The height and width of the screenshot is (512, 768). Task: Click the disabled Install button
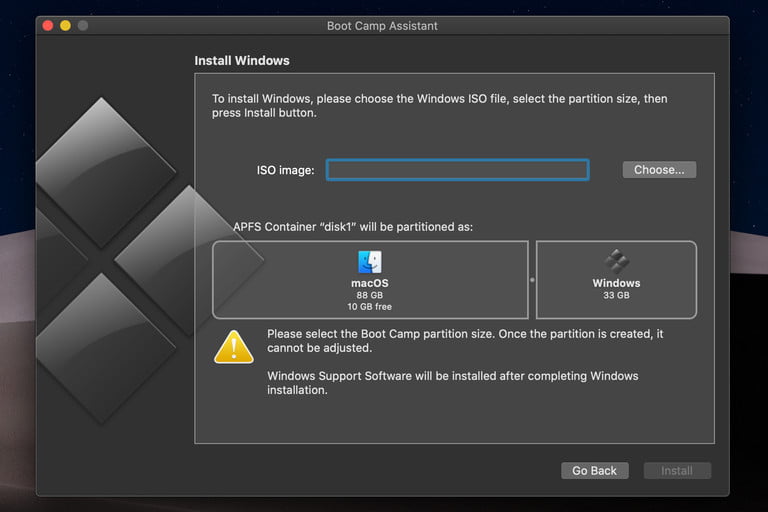click(x=677, y=470)
